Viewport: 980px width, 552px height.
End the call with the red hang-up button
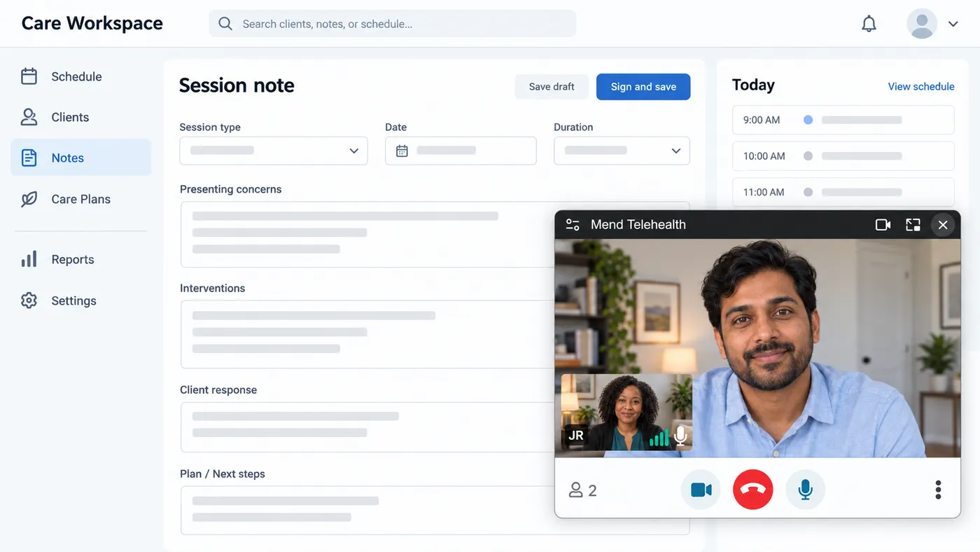[x=753, y=490]
